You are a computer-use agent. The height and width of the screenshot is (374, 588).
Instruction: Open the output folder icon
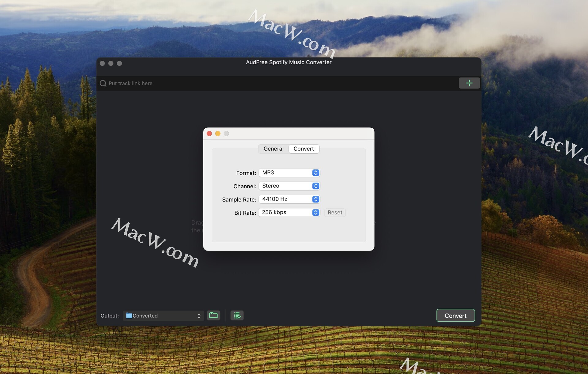click(213, 315)
